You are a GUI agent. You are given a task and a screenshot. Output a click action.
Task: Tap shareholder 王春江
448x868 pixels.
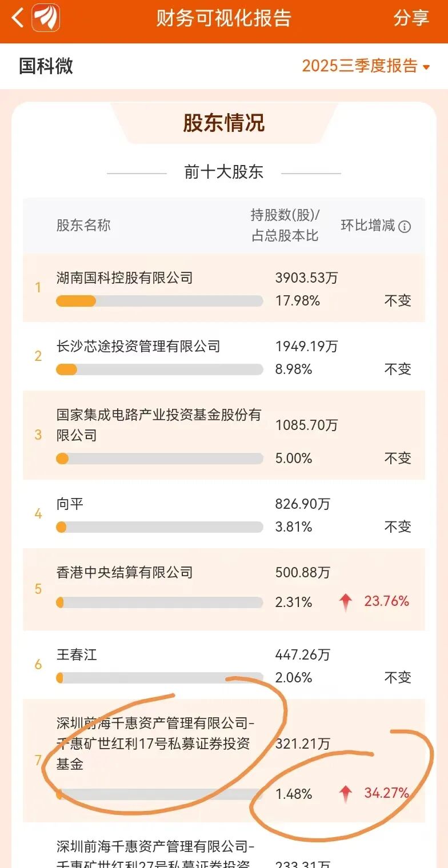point(77,654)
